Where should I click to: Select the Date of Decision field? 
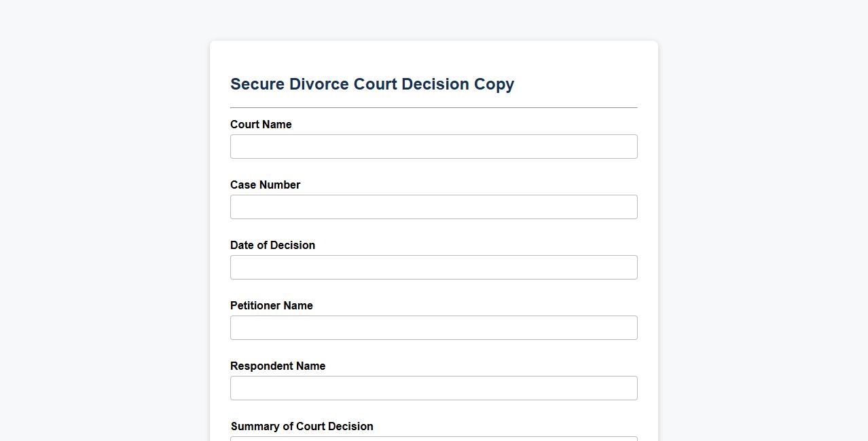(x=433, y=267)
